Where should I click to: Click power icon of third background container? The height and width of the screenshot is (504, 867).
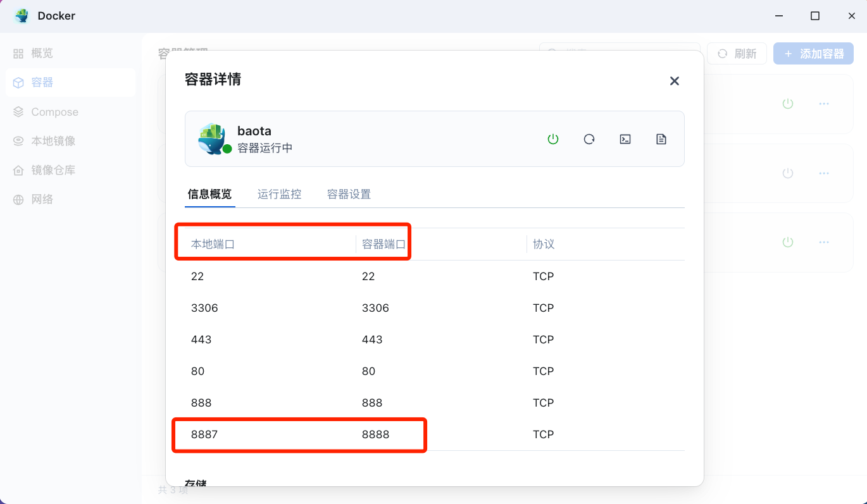(788, 242)
